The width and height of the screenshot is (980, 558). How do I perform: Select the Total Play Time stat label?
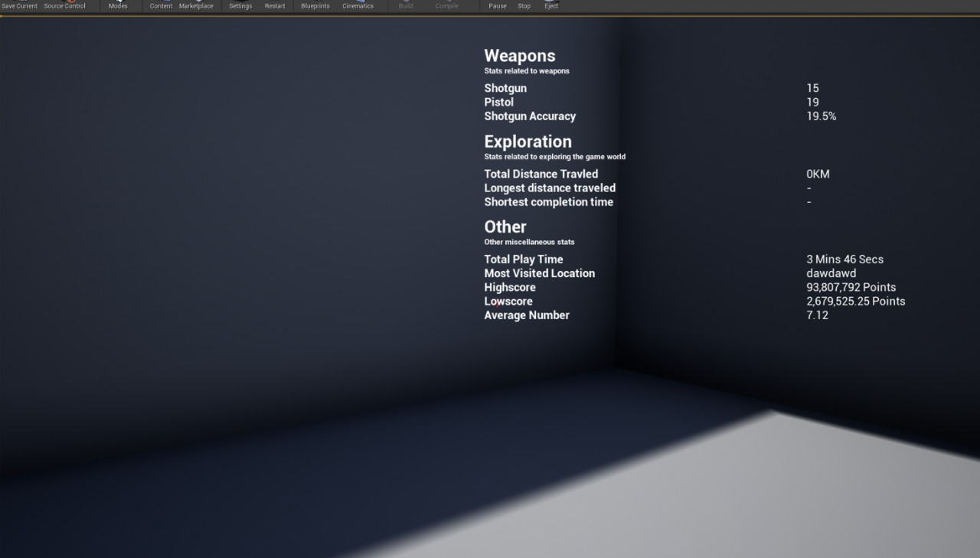coord(524,259)
